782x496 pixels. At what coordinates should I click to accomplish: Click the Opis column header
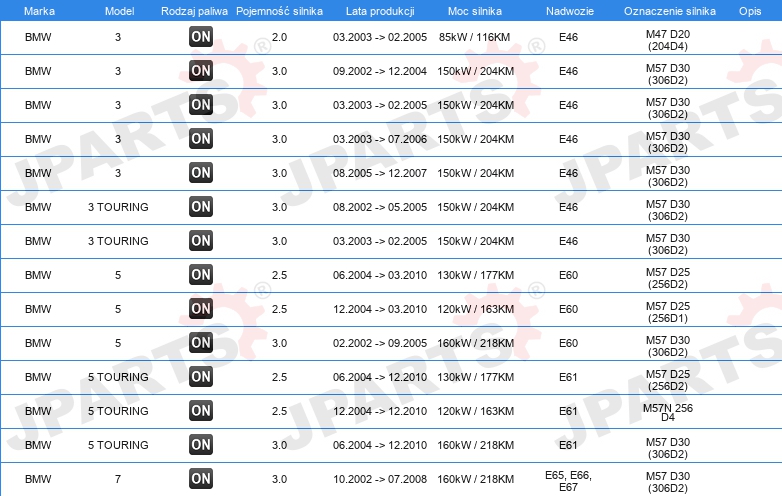750,11
